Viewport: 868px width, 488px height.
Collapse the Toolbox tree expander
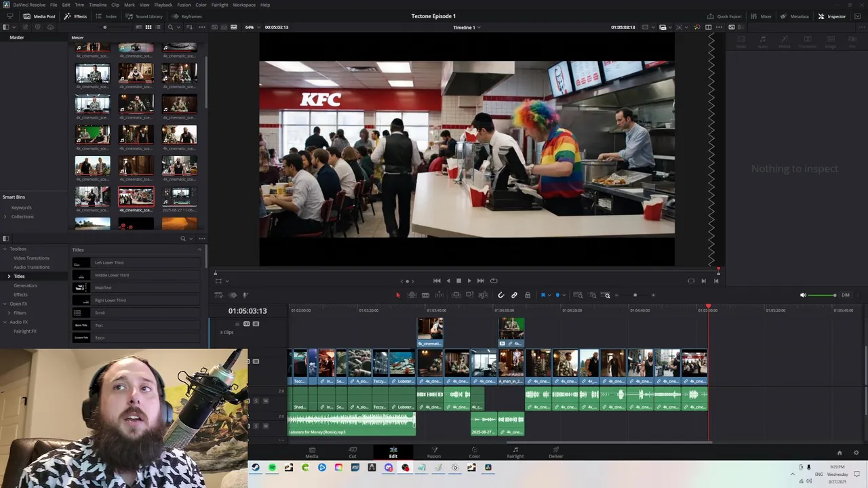(5, 249)
